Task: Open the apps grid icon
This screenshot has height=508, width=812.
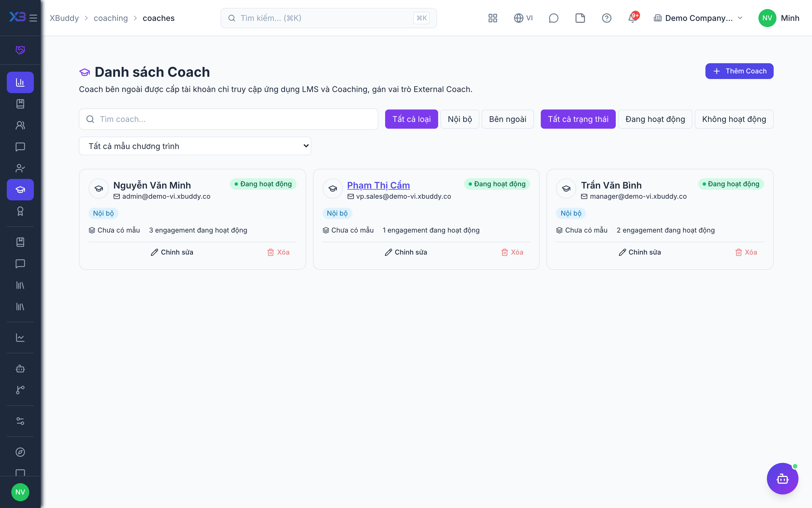Action: point(493,18)
